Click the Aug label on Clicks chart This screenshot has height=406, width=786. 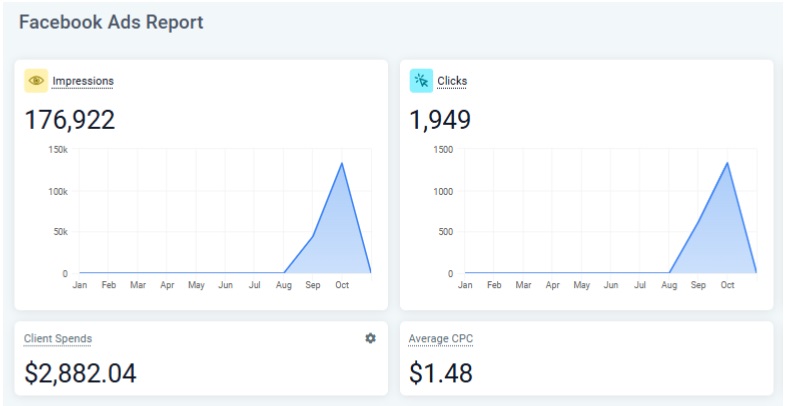pyautogui.click(x=669, y=285)
